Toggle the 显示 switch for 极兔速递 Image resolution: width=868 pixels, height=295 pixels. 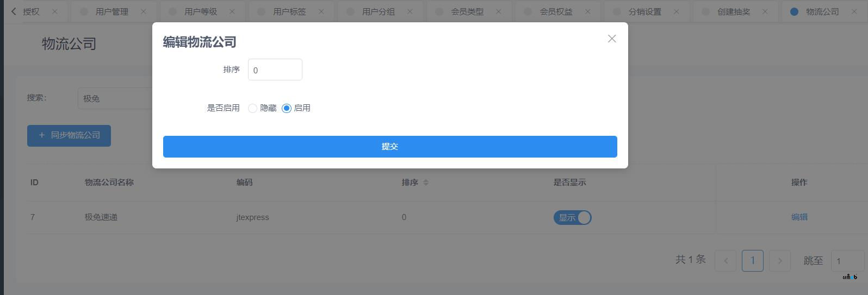[x=572, y=217]
